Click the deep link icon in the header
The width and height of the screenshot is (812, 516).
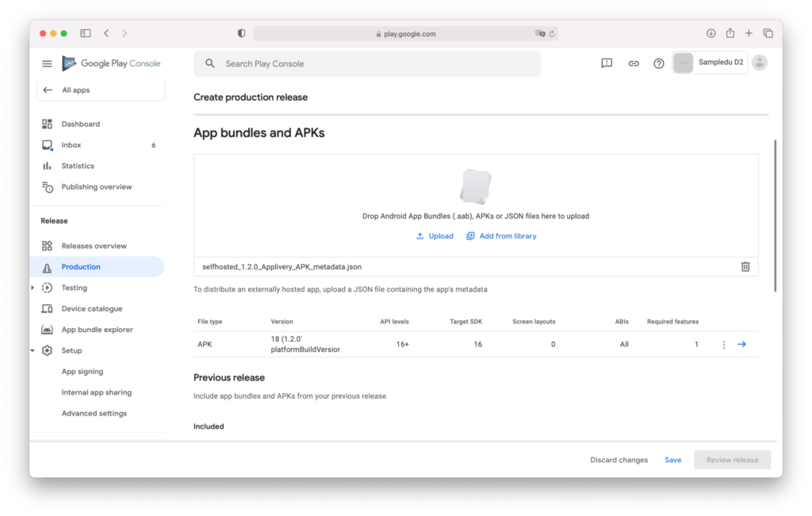(633, 63)
